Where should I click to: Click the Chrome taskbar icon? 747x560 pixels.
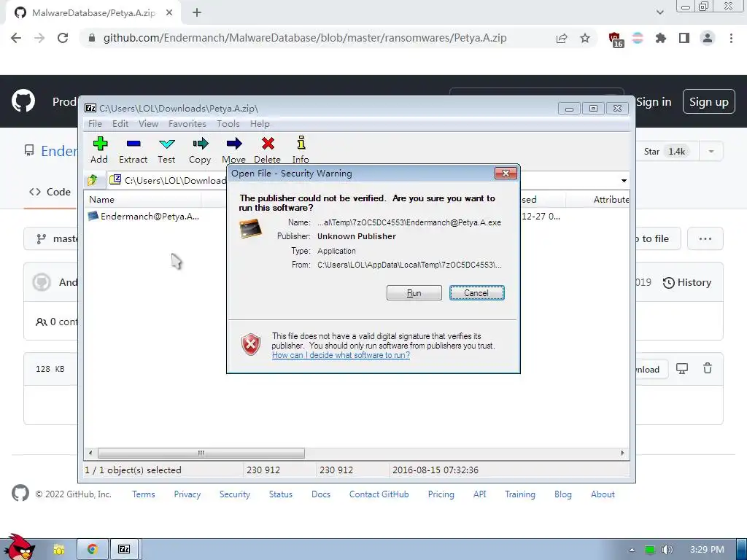click(x=93, y=550)
